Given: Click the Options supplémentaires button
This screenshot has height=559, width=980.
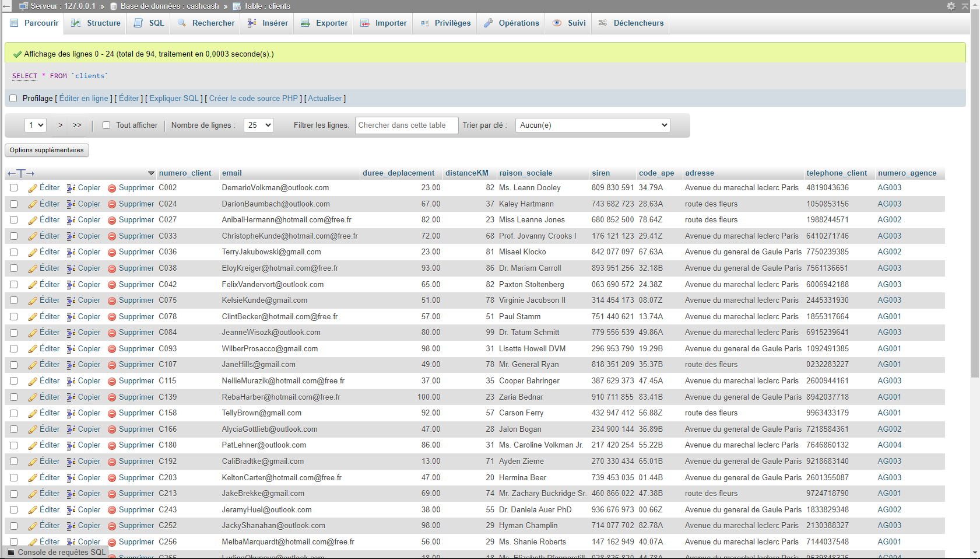Looking at the screenshot, I should coord(47,150).
